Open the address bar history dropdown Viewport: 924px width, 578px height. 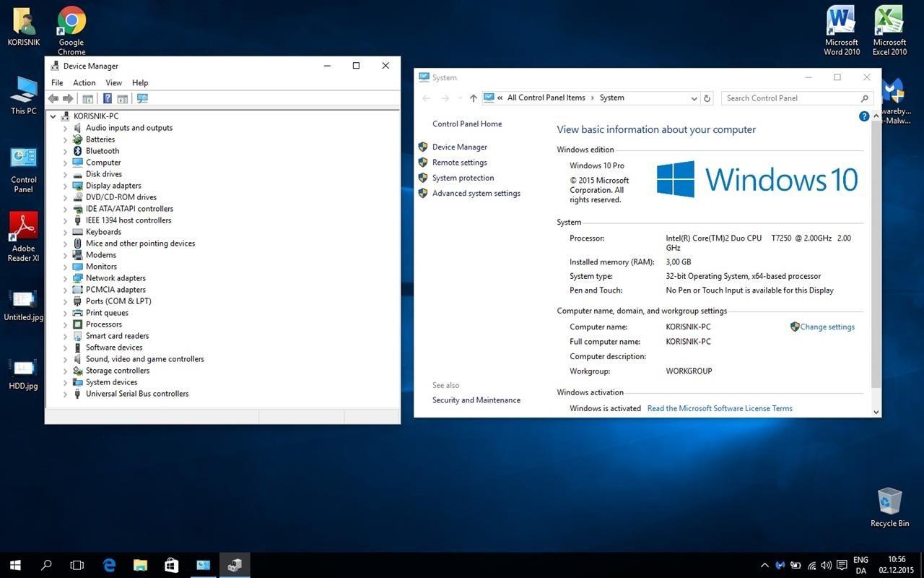click(x=694, y=98)
